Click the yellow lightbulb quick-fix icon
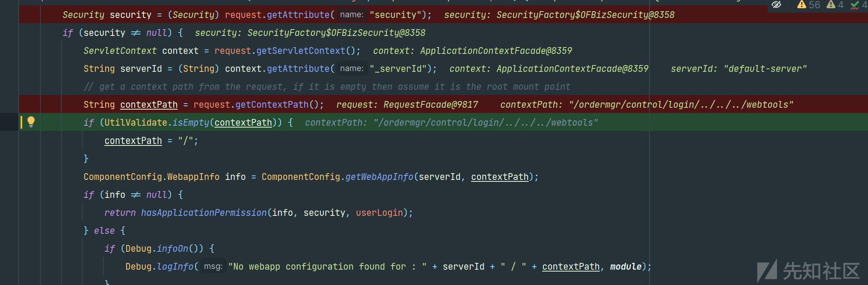 click(x=31, y=122)
